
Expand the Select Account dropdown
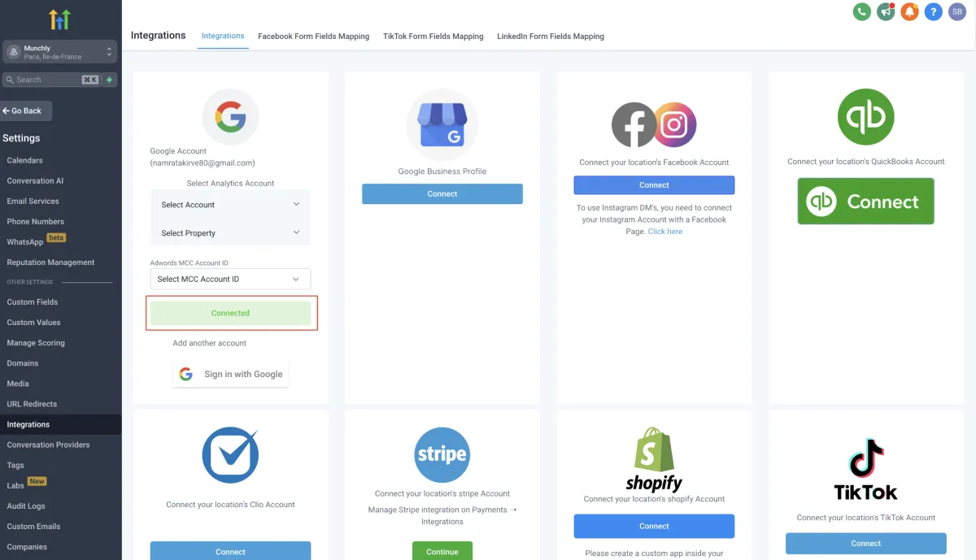[230, 205]
